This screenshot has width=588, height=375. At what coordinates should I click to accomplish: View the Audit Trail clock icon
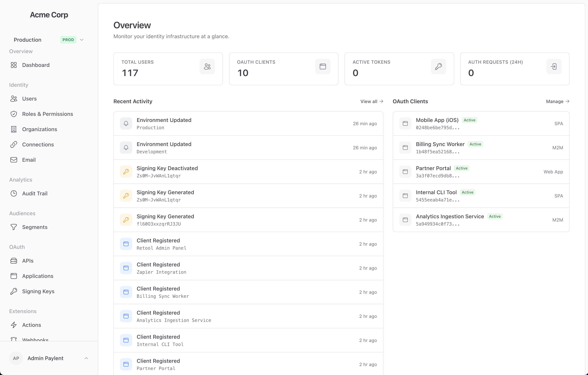[x=14, y=193]
